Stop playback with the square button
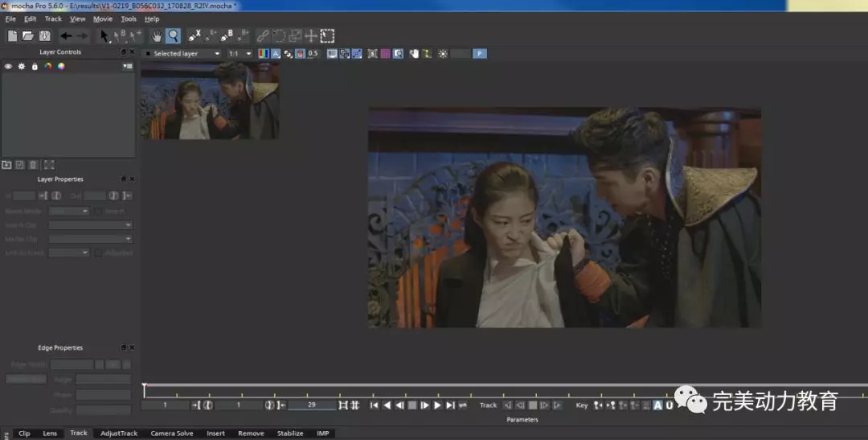 [412, 405]
